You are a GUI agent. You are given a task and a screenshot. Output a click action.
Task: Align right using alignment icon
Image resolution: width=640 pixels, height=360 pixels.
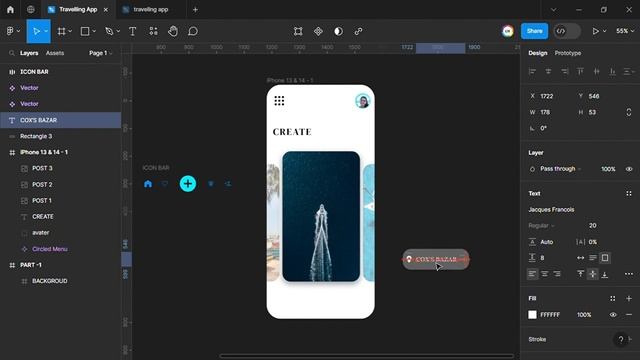564,71
